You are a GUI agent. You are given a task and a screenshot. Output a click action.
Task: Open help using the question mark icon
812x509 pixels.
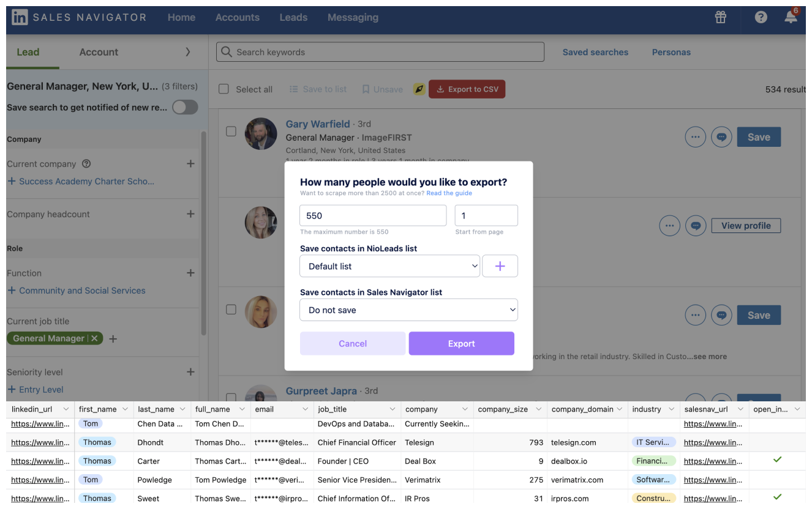click(x=761, y=18)
